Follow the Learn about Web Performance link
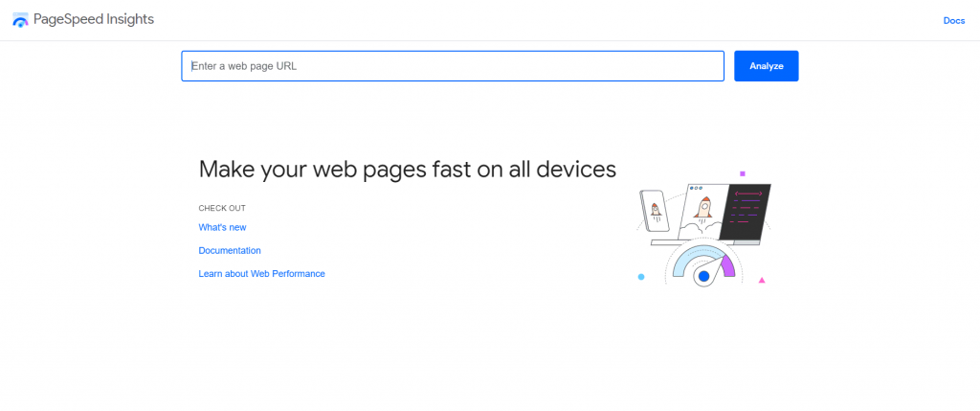 coord(261,273)
